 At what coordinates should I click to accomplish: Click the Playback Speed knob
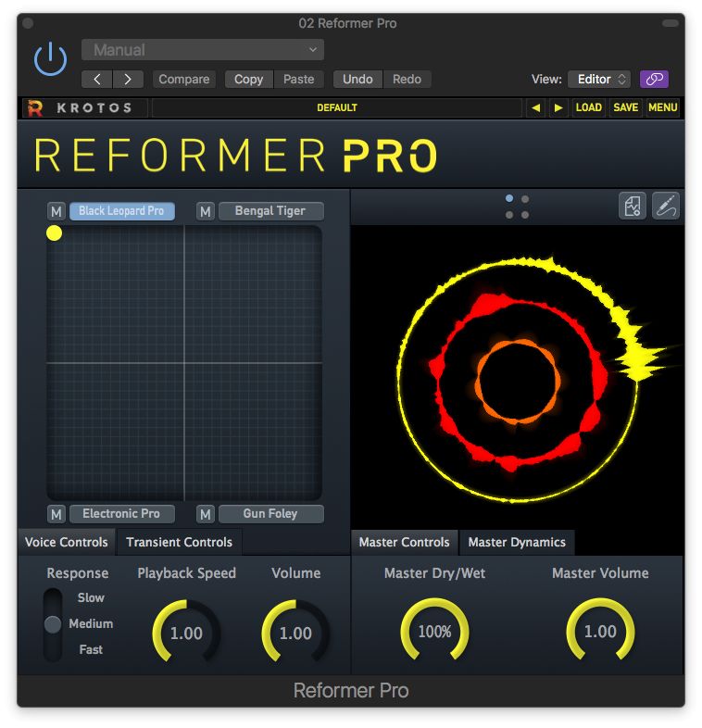(187, 633)
